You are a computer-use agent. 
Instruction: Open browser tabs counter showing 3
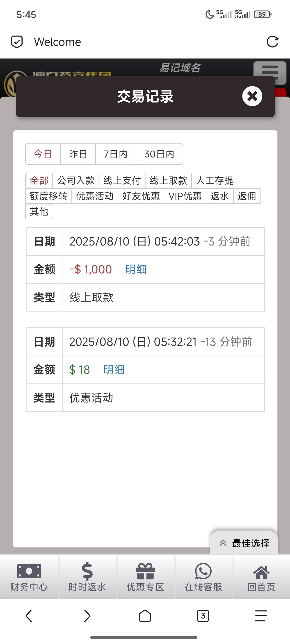(x=203, y=616)
